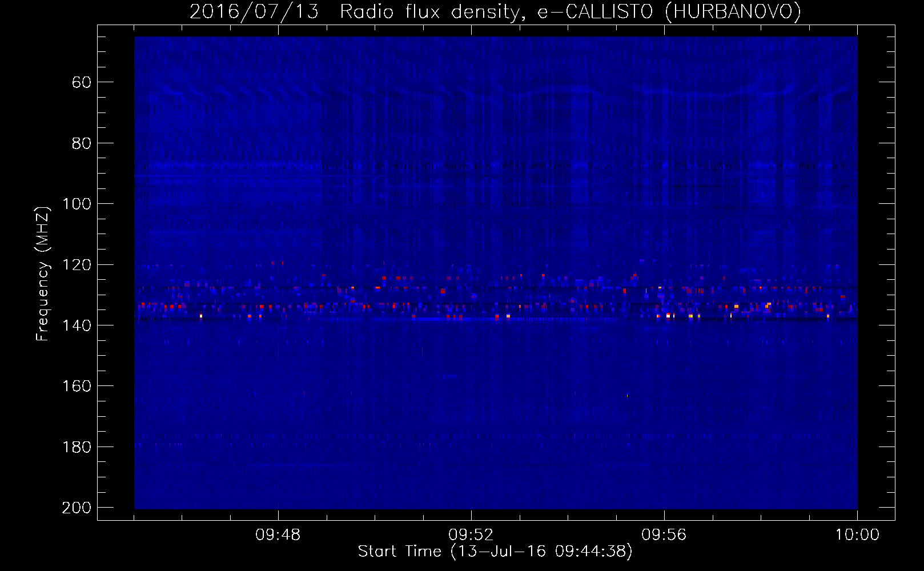Click the 140 frequency tick label
The width and height of the screenshot is (924, 571).
(77, 325)
